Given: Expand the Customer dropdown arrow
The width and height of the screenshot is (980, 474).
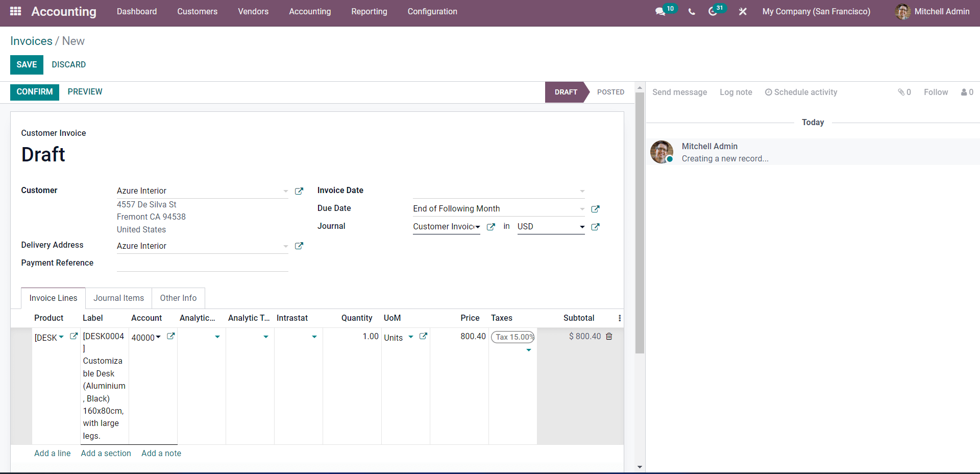Looking at the screenshot, I should (286, 191).
